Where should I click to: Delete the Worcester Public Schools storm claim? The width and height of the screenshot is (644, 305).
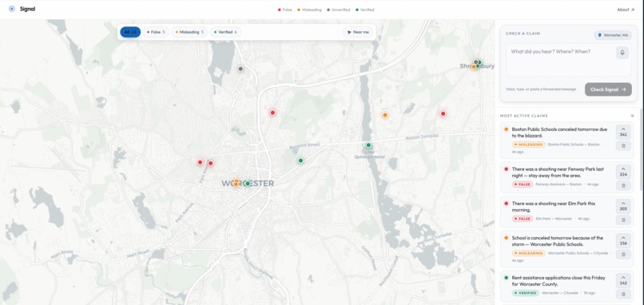[x=623, y=255]
